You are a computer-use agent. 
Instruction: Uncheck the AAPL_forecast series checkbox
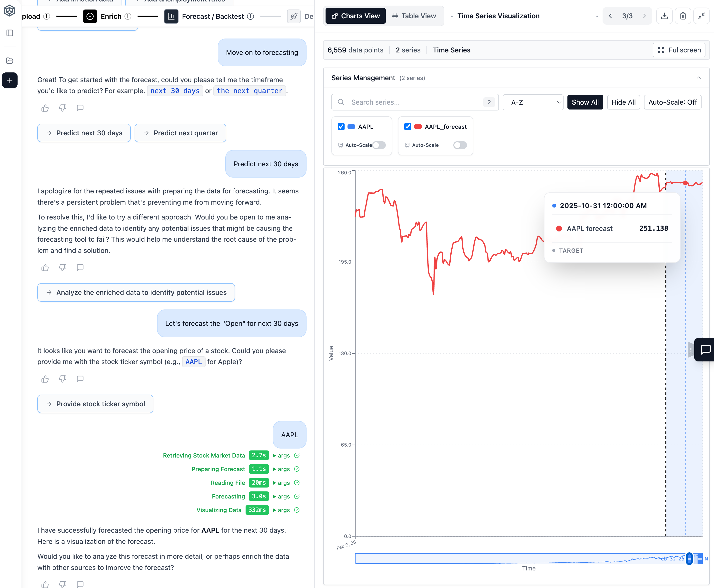click(x=408, y=127)
